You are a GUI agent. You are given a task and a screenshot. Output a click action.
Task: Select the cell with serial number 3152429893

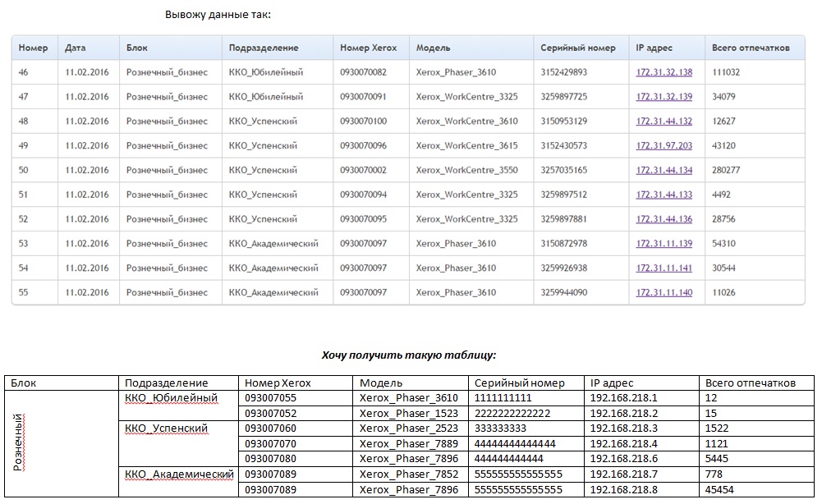click(x=563, y=72)
